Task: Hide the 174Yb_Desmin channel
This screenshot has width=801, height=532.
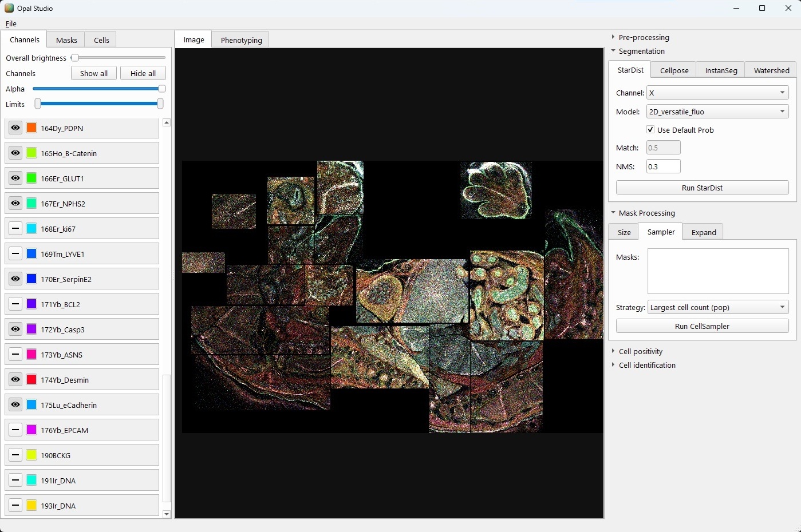Action: (x=15, y=380)
